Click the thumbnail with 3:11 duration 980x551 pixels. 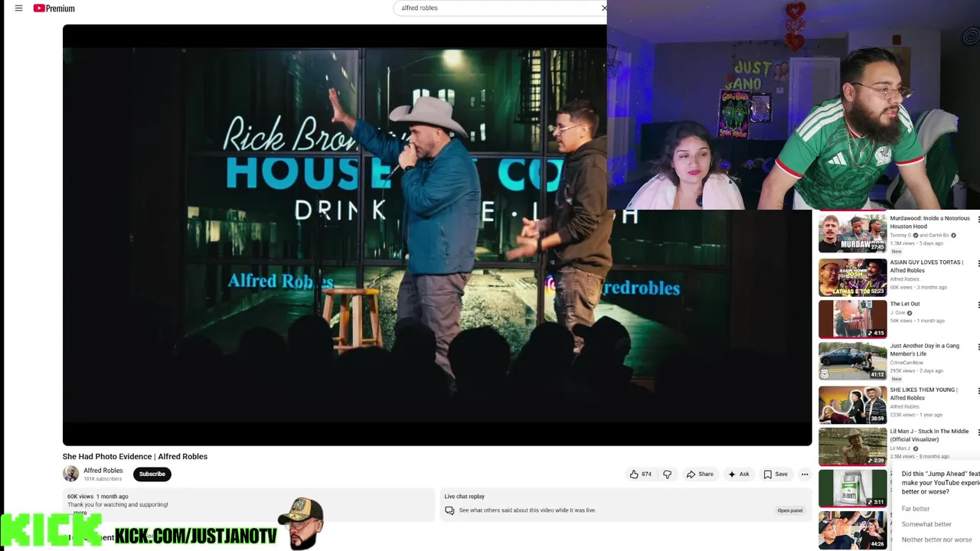coord(852,488)
